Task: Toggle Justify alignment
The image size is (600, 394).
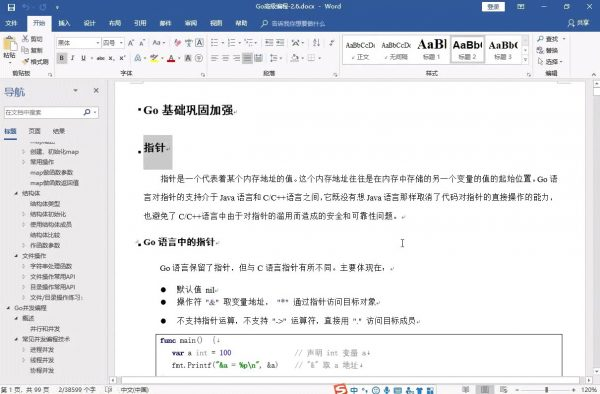Action: click(248, 58)
